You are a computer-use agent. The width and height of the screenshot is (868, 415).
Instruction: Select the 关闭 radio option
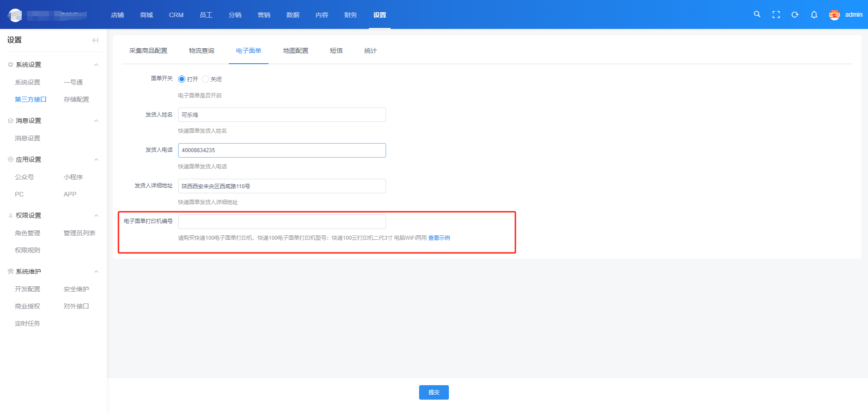click(205, 79)
